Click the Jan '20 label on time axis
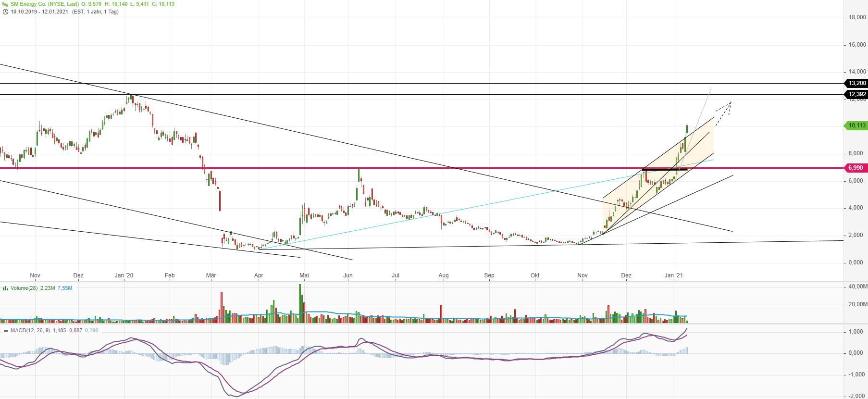Image resolution: width=868 pixels, height=399 pixels. (124, 275)
